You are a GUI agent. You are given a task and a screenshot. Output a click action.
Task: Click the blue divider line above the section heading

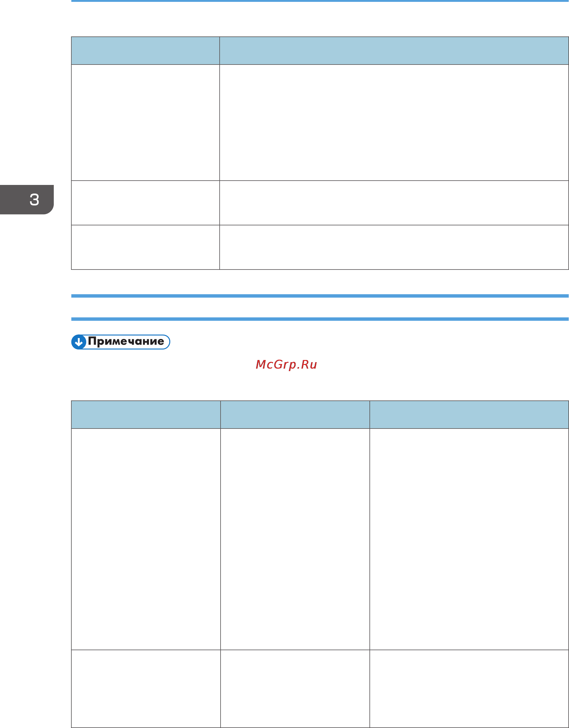[x=320, y=296]
